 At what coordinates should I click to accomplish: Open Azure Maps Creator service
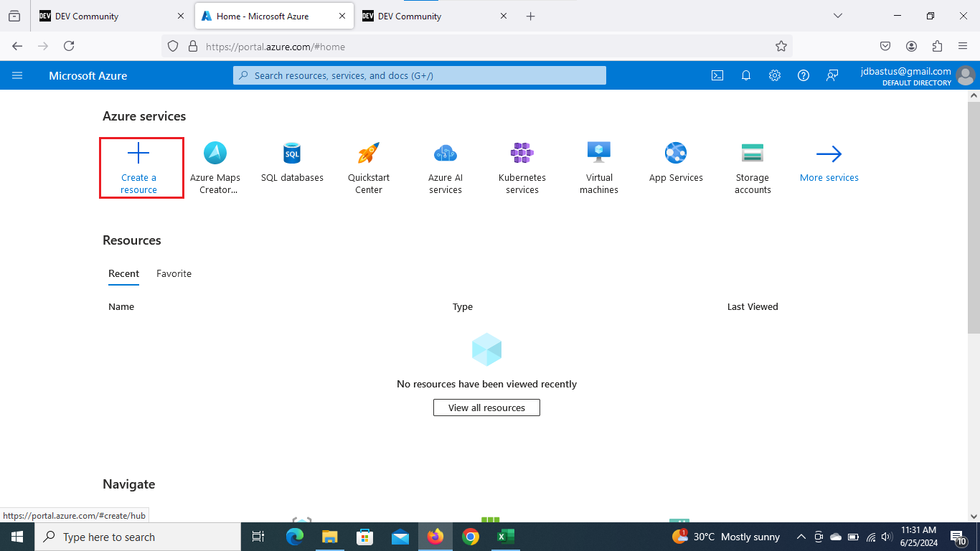click(215, 169)
